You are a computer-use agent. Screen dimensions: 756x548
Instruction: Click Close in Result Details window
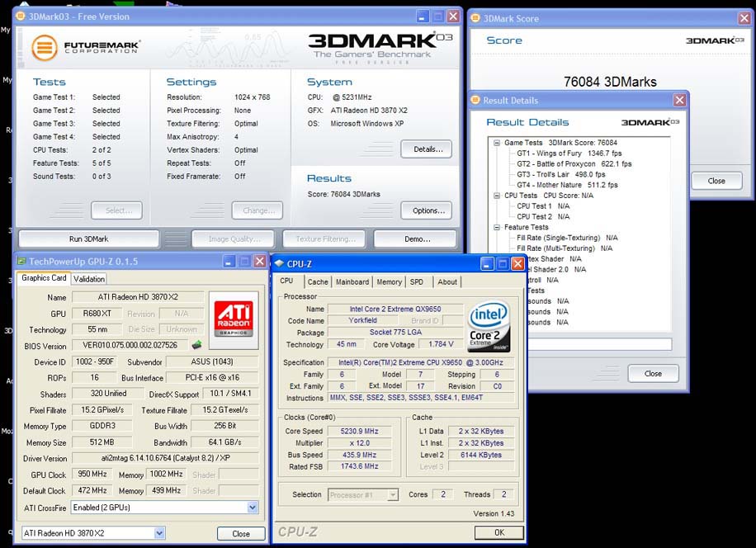(x=653, y=374)
